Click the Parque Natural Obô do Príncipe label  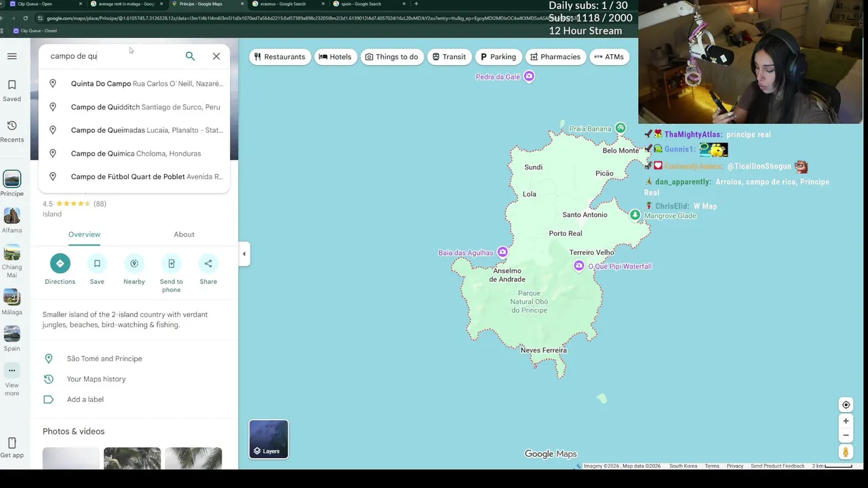(529, 302)
